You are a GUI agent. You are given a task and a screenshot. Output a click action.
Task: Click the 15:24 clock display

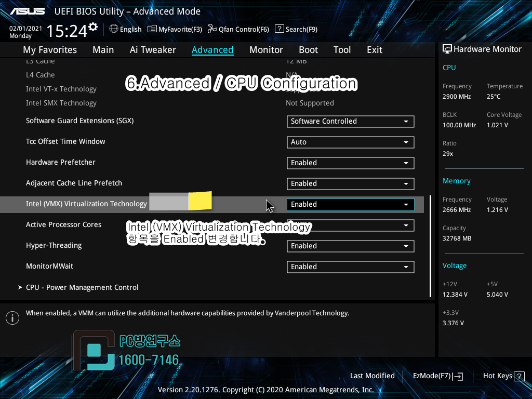(x=67, y=31)
